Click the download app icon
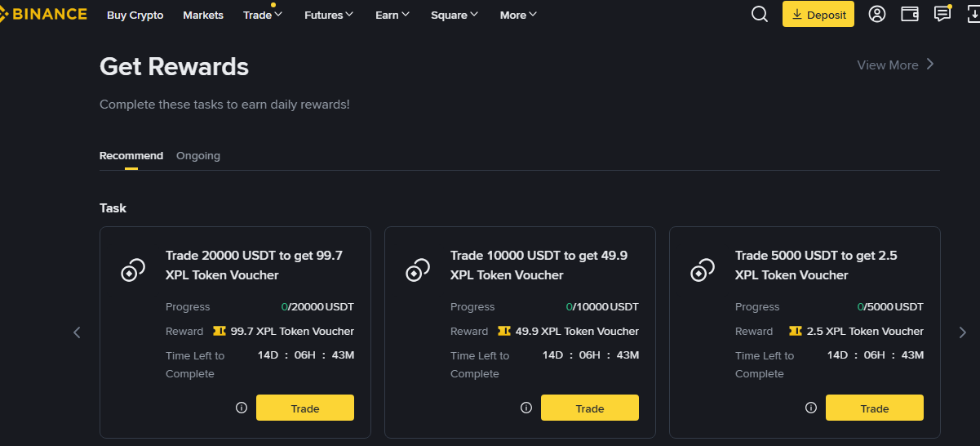Image resolution: width=980 pixels, height=446 pixels. point(973,14)
